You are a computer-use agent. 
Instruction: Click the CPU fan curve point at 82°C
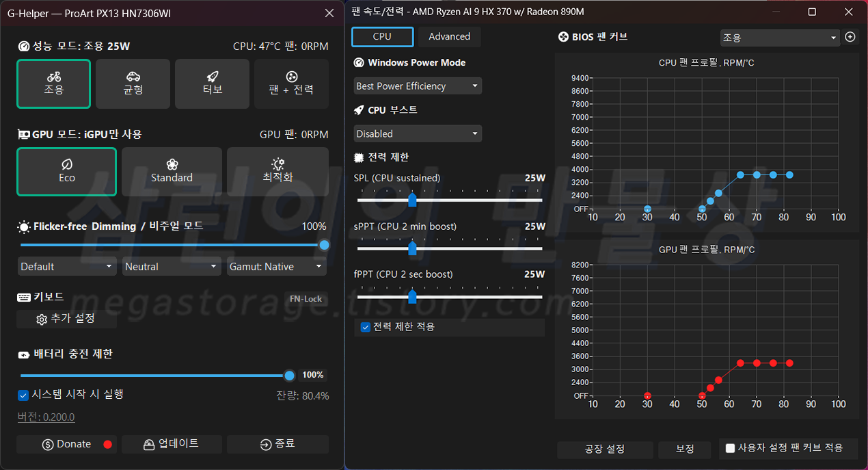(789, 175)
